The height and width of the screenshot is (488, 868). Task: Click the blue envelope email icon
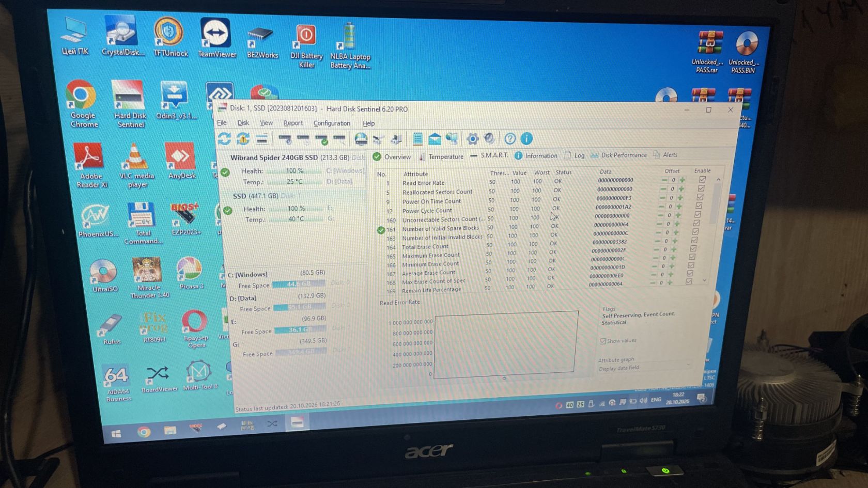point(435,138)
